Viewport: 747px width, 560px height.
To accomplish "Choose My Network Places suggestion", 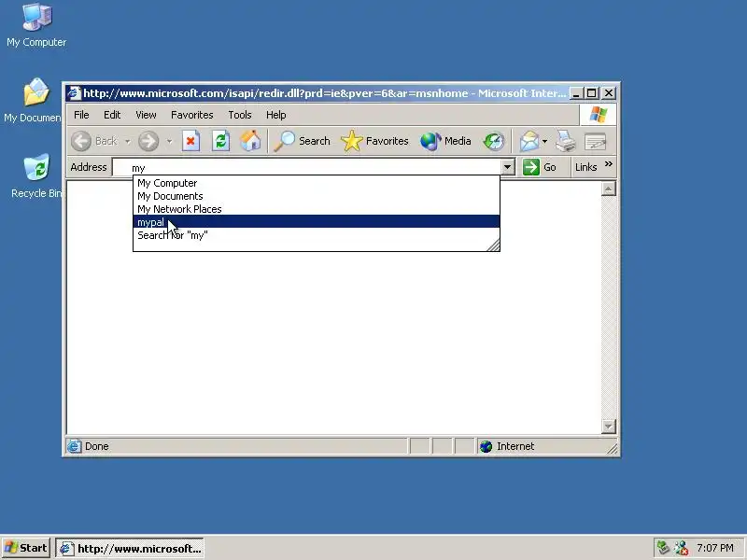I will (x=317, y=208).
